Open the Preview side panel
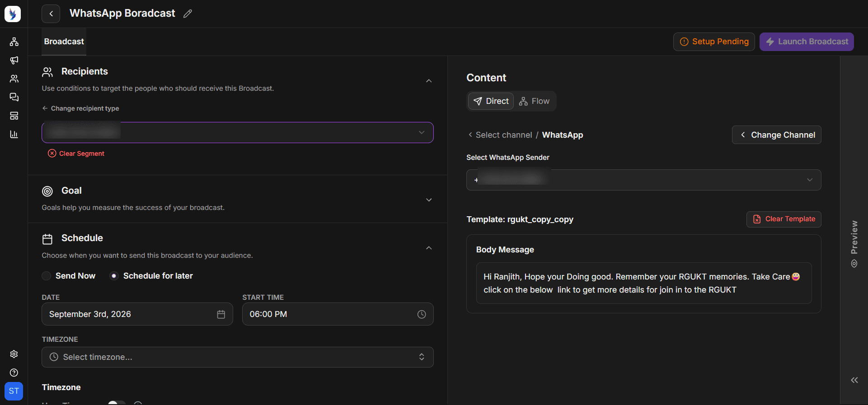The height and width of the screenshot is (405, 868). tap(854, 244)
